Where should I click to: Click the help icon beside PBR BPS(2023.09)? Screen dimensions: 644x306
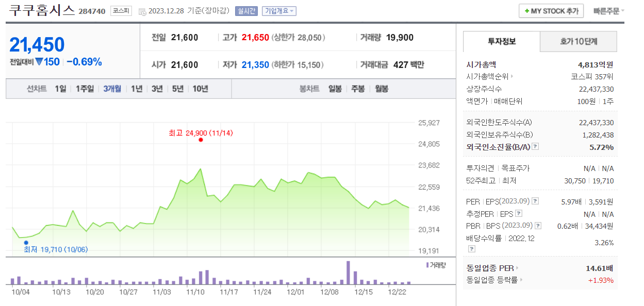538,226
